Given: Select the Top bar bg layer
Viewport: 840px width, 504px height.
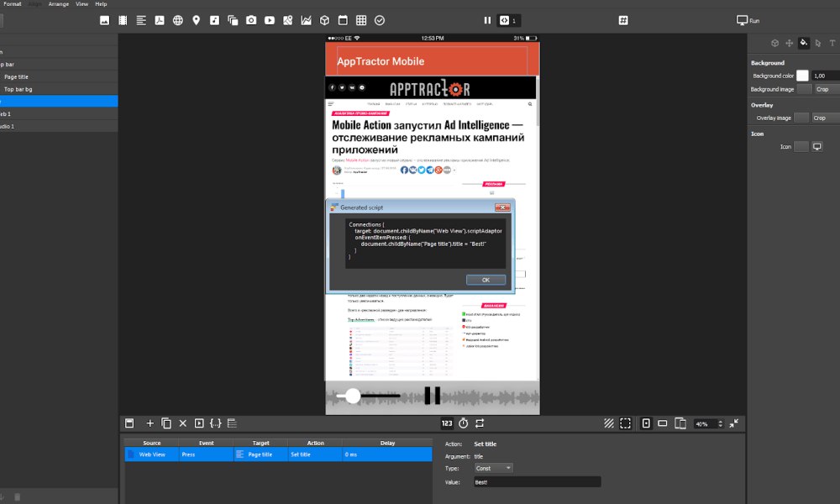Looking at the screenshot, I should [x=59, y=89].
